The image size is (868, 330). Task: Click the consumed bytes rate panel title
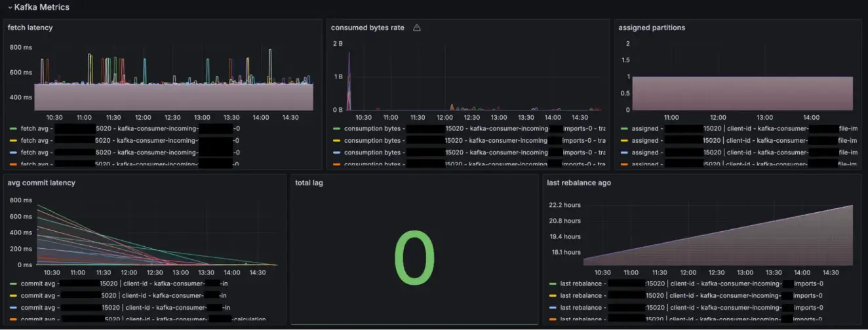pos(368,28)
